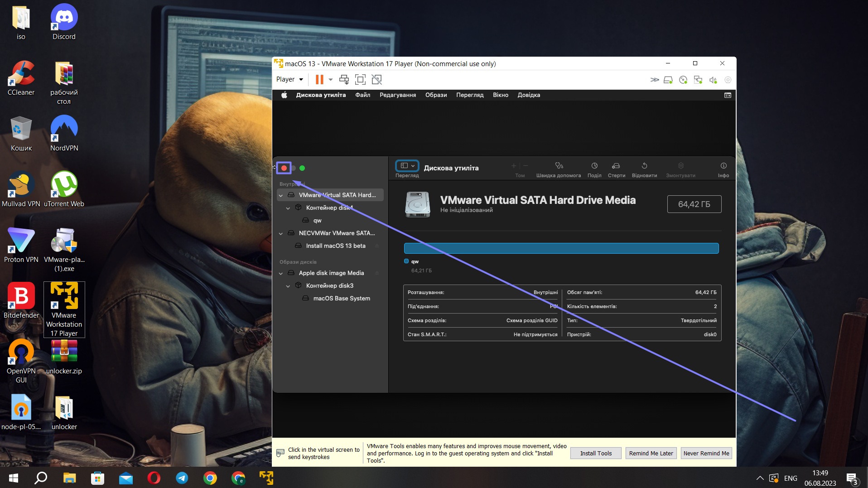Click the blue disk usage bar
The image size is (868, 488).
(561, 248)
